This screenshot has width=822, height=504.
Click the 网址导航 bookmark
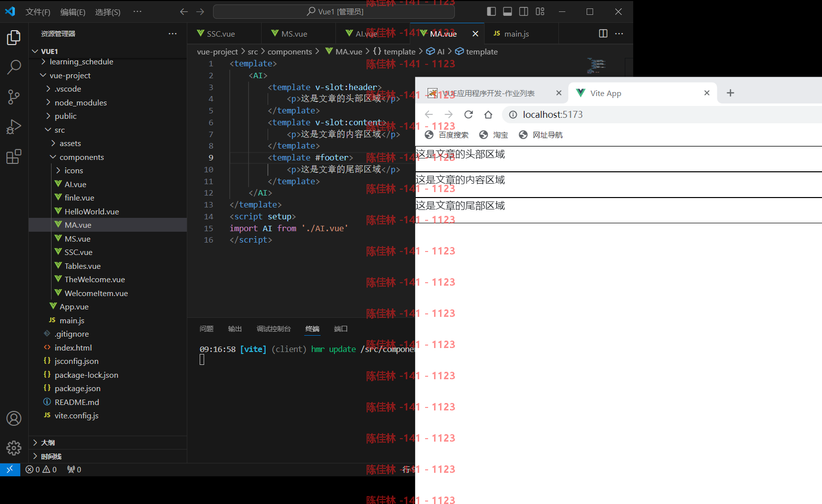(541, 135)
